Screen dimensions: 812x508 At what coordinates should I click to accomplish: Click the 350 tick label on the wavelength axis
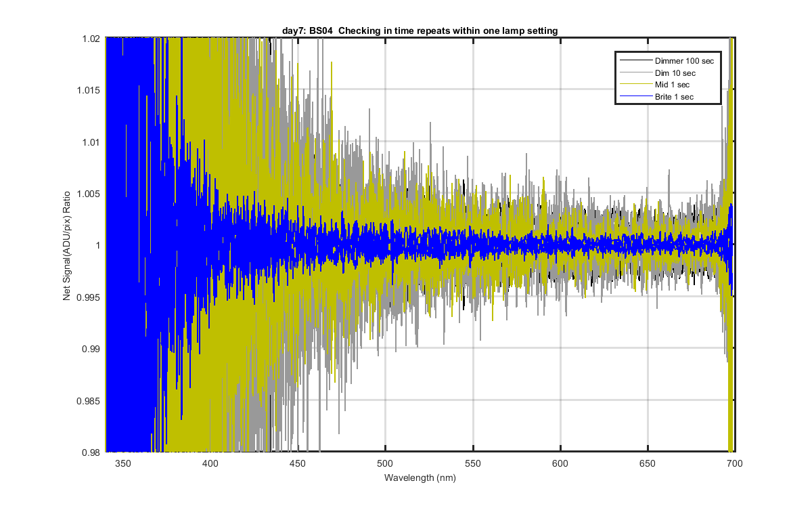click(122, 464)
